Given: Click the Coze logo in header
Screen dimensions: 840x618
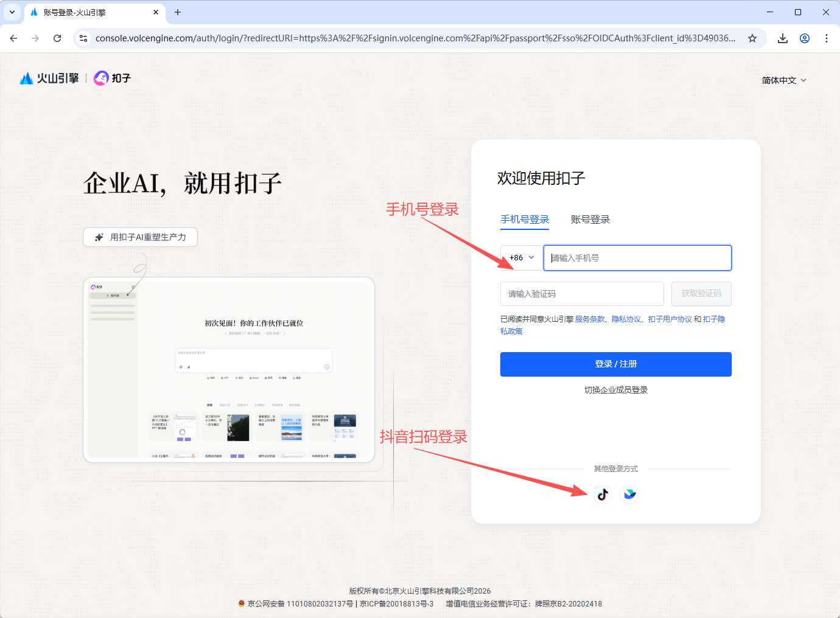Looking at the screenshot, I should coord(113,78).
